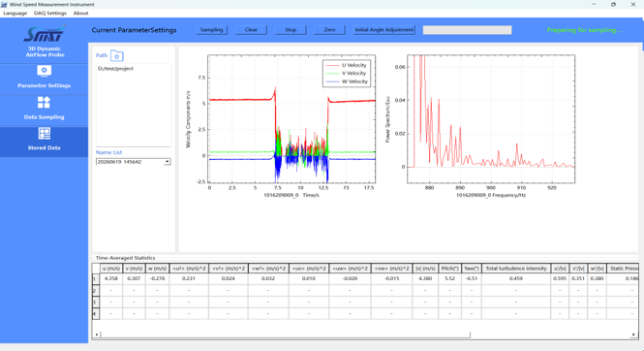Click the sampling progress bar
The width and height of the screenshot is (644, 351).
[x=468, y=30]
